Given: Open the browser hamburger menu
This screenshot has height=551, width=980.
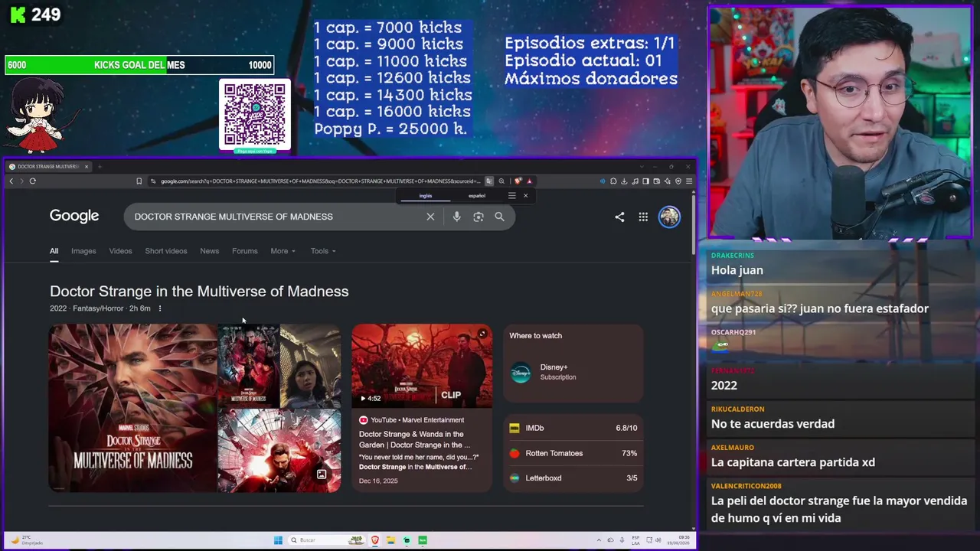Looking at the screenshot, I should [689, 181].
